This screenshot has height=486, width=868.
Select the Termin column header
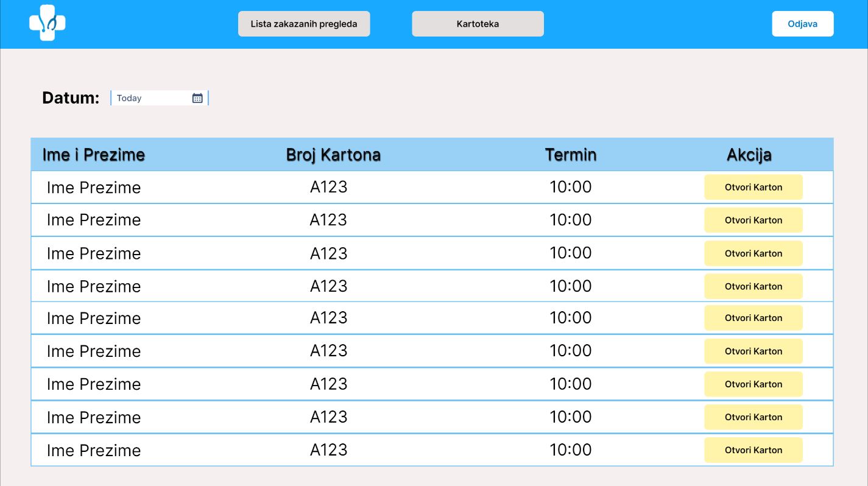click(x=571, y=155)
